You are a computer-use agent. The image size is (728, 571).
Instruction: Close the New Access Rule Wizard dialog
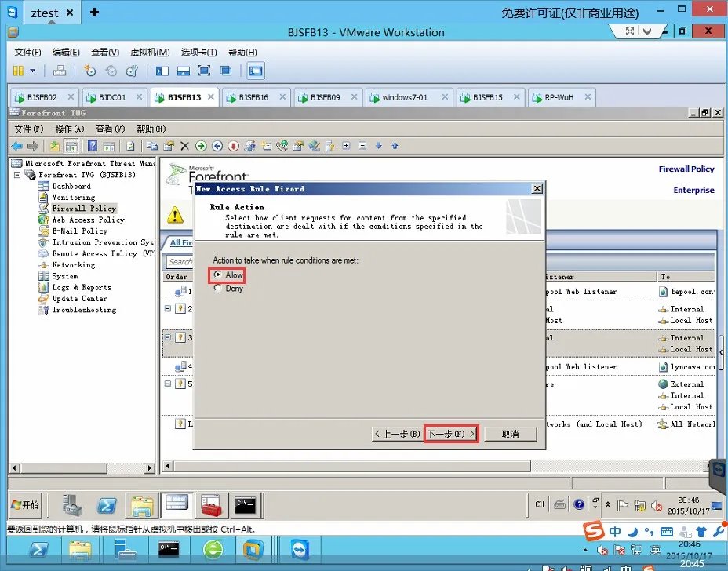[537, 188]
